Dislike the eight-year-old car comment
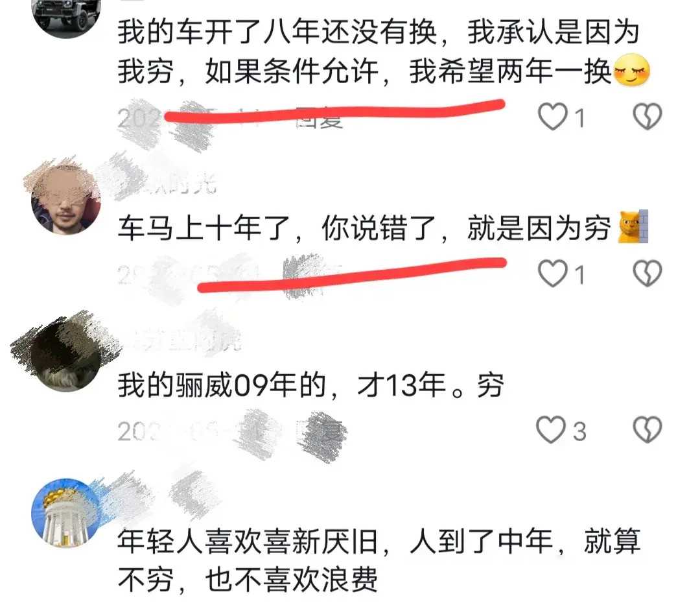700x607 pixels. [647, 117]
